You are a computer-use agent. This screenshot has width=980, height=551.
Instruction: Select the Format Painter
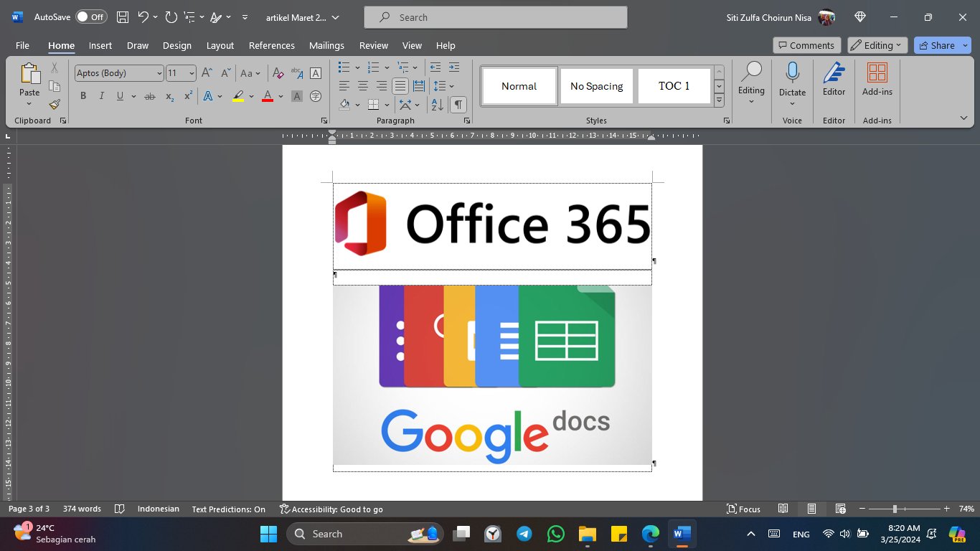coord(55,104)
